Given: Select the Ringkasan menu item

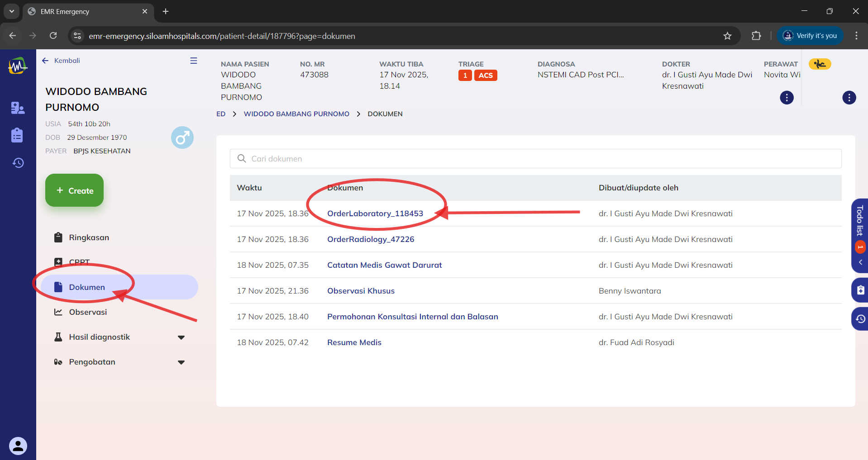Looking at the screenshot, I should [x=89, y=237].
